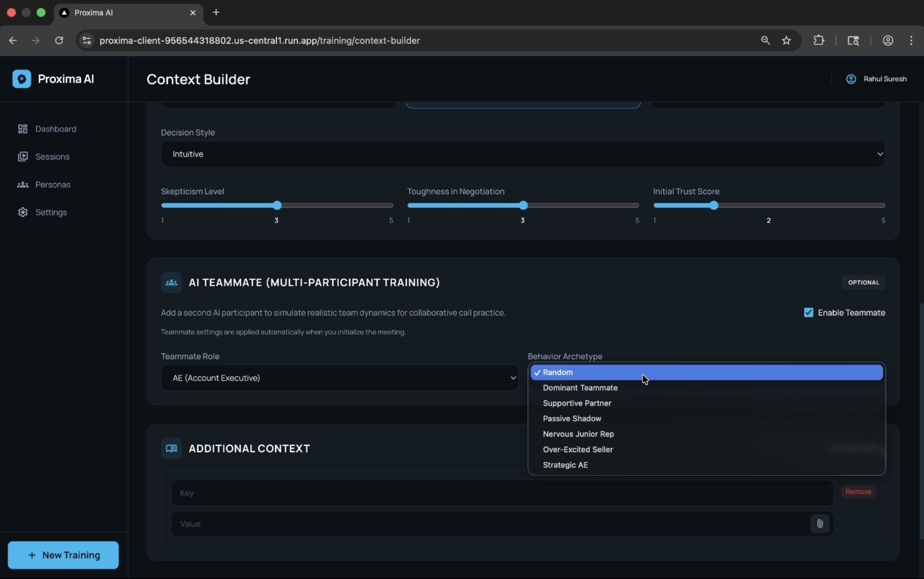Remove the additional context entry

point(858,492)
